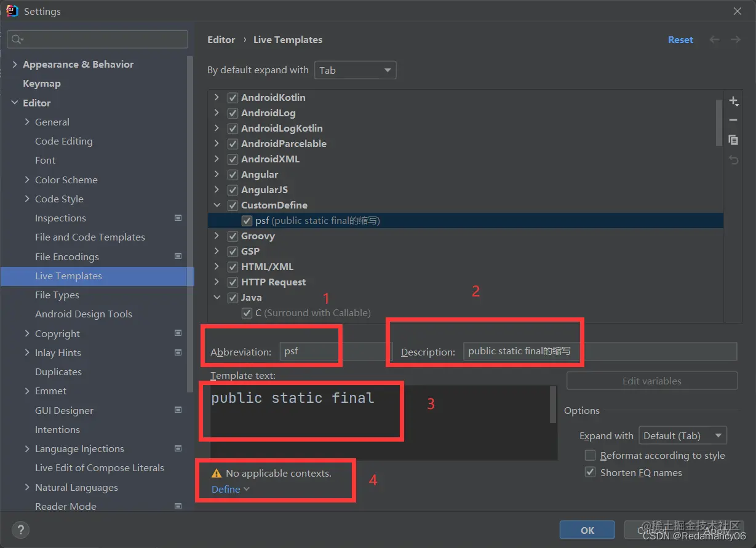Open By default expand with Tab dropdown
The width and height of the screenshot is (756, 548).
pyautogui.click(x=355, y=70)
